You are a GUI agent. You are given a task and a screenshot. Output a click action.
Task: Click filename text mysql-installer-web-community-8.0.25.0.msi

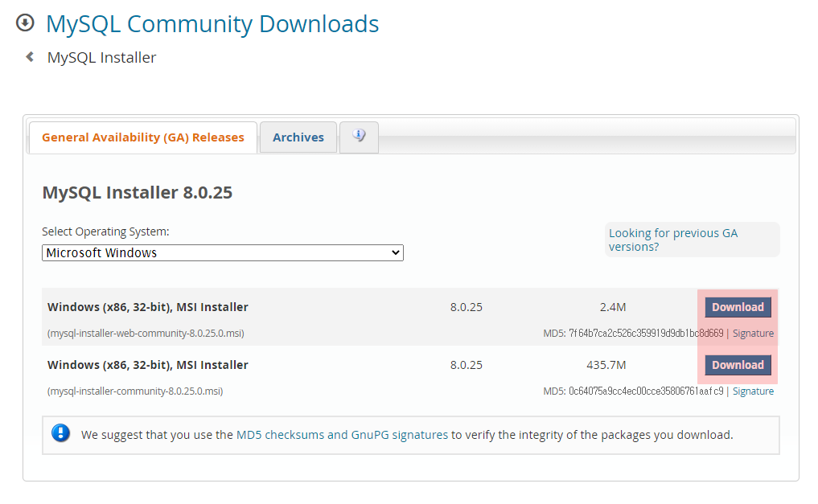146,334
